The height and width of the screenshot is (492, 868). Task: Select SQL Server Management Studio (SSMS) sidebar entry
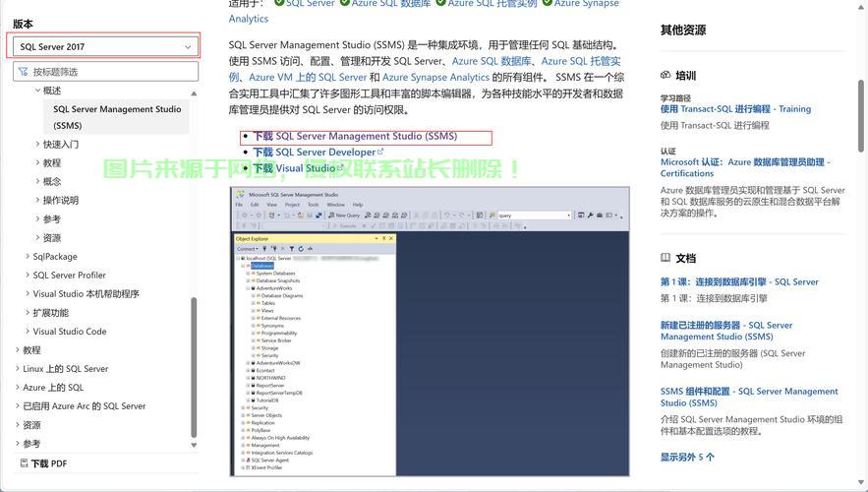coord(117,117)
